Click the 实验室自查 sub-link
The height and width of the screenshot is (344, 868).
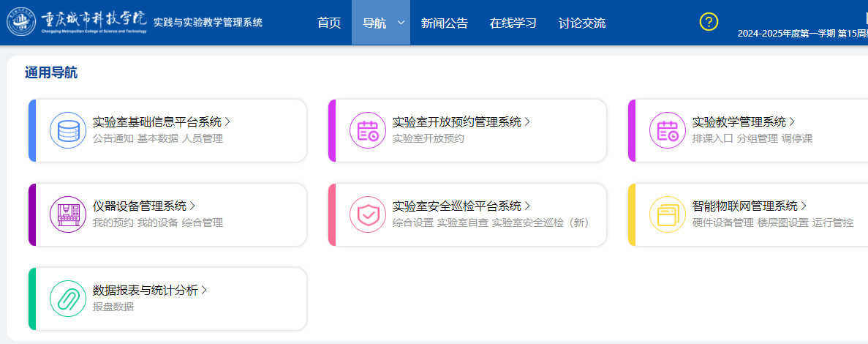[x=461, y=223]
